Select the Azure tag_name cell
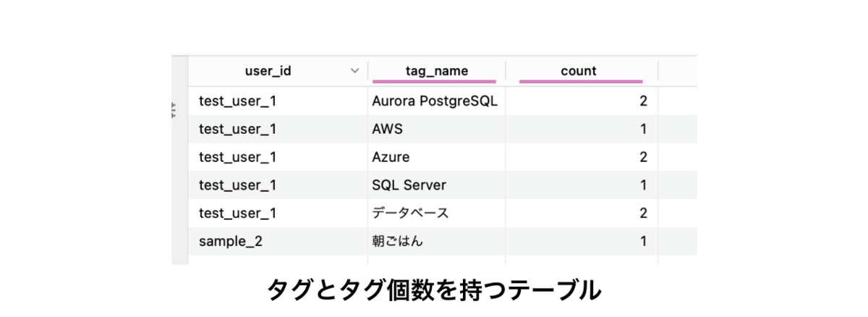 pos(436,157)
